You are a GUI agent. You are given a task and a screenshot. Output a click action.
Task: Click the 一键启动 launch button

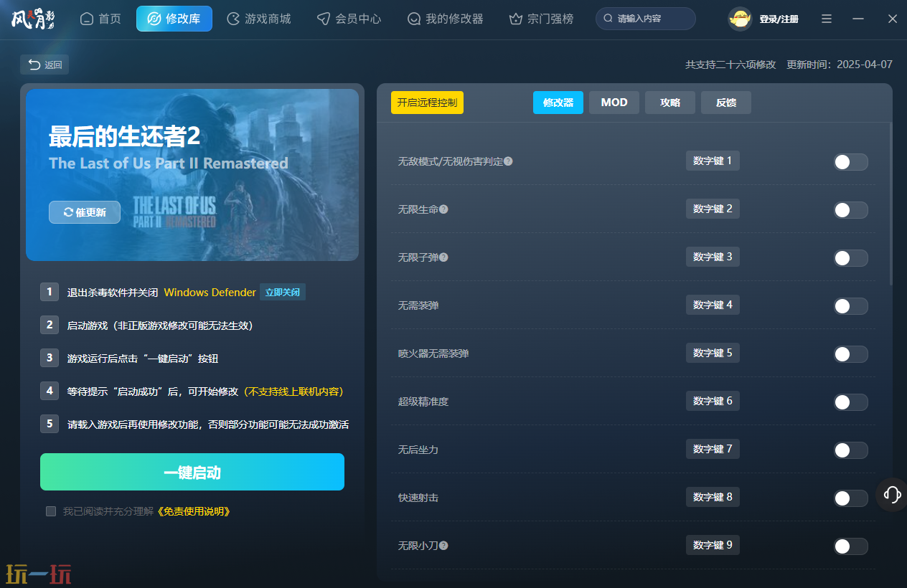point(192,472)
